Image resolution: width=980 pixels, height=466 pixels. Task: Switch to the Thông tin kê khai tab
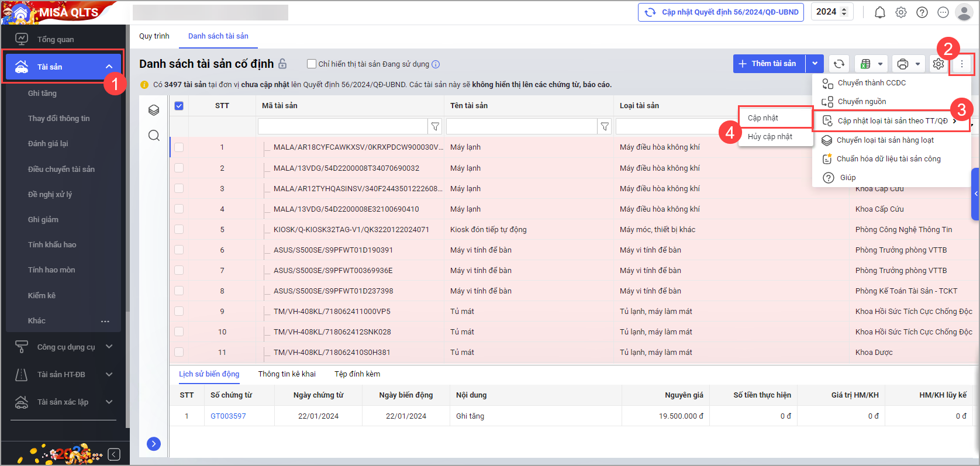[x=287, y=374]
